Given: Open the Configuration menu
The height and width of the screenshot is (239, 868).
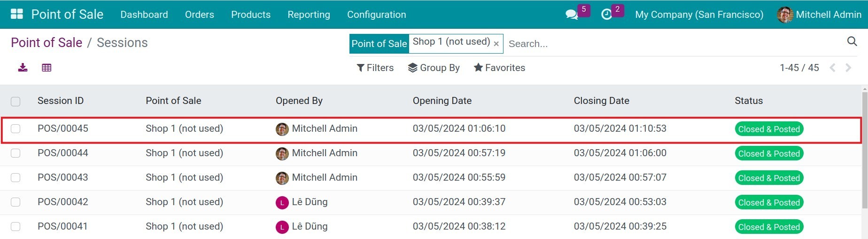Looking at the screenshot, I should [x=376, y=15].
